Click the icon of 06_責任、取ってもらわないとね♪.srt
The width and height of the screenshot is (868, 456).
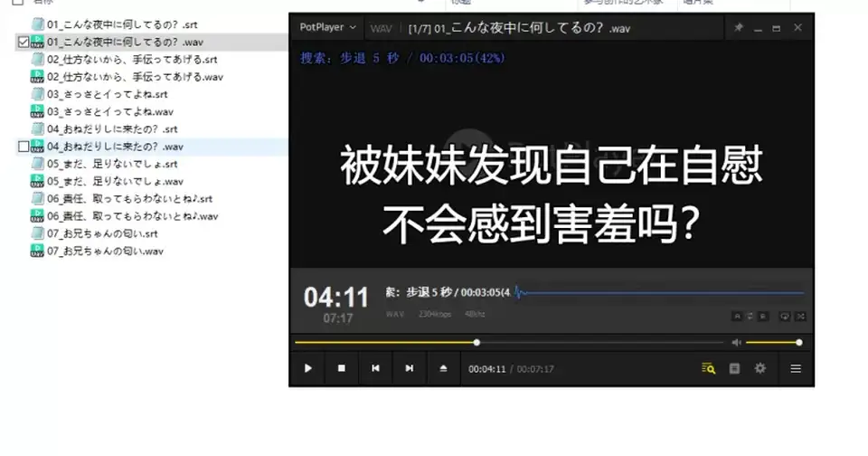(x=38, y=198)
